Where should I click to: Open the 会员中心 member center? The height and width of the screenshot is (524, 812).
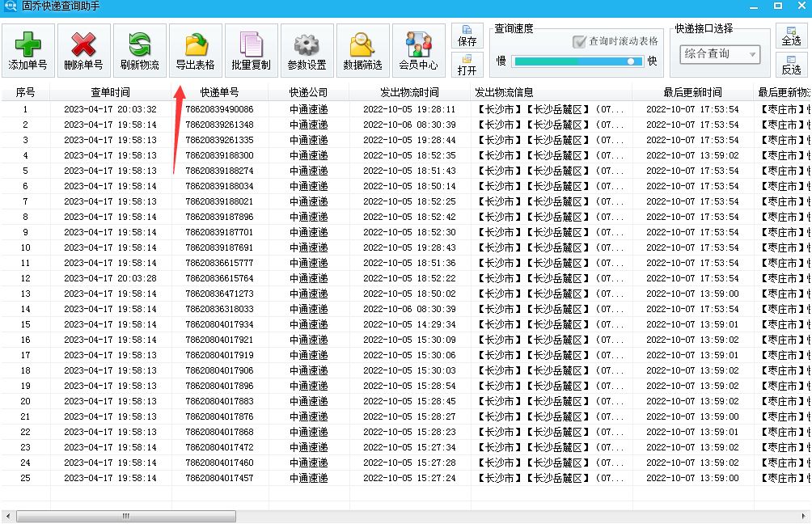[x=418, y=50]
